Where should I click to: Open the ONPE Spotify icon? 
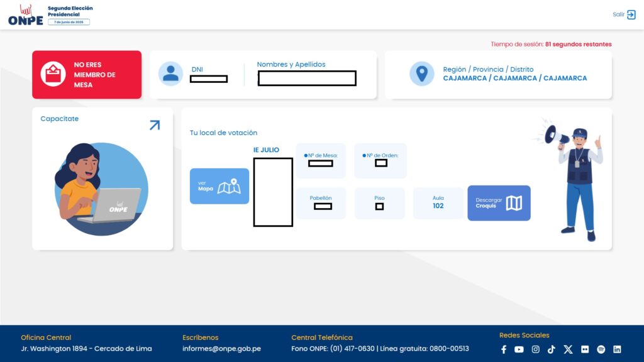click(x=601, y=349)
